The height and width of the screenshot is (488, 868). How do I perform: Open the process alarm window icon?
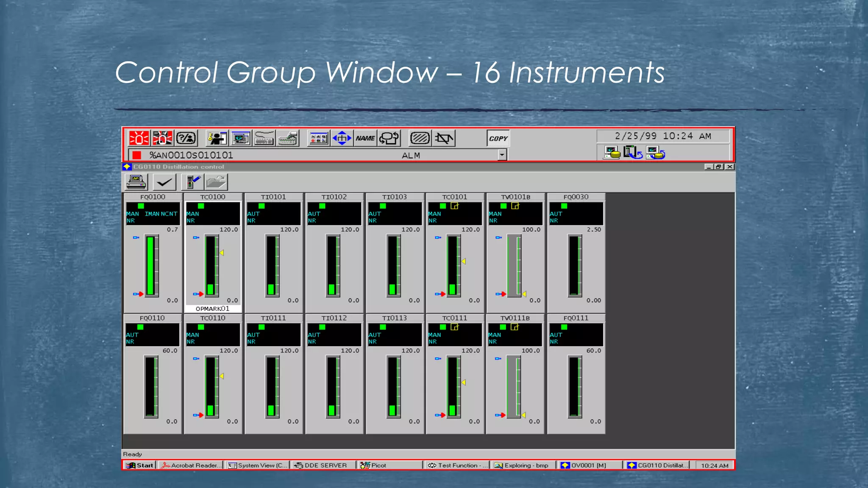tap(139, 138)
